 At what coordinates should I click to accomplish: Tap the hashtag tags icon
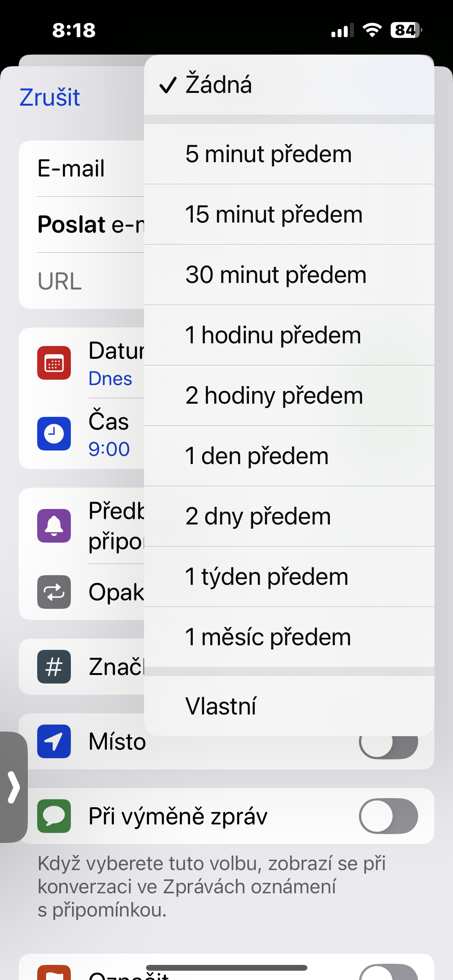pyautogui.click(x=54, y=666)
